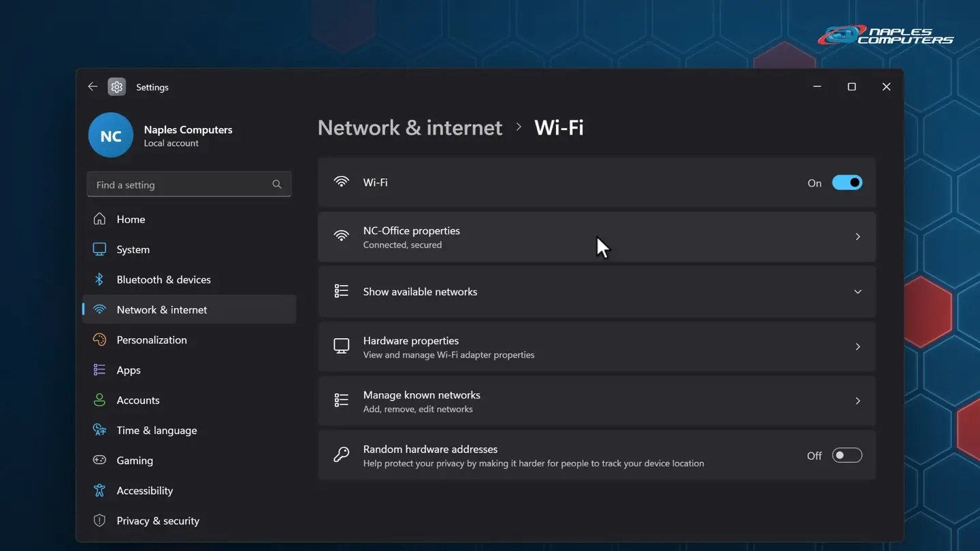Open Bluetooth & devices label

coord(163,280)
